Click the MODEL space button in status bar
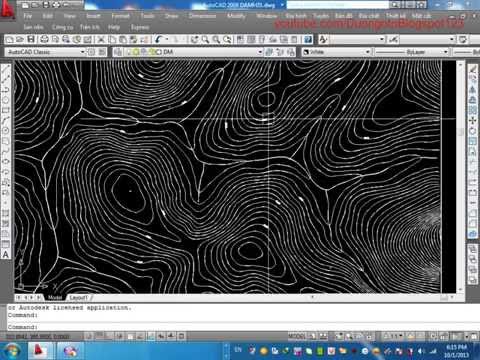This screenshot has height=360, width=480. coord(297,336)
